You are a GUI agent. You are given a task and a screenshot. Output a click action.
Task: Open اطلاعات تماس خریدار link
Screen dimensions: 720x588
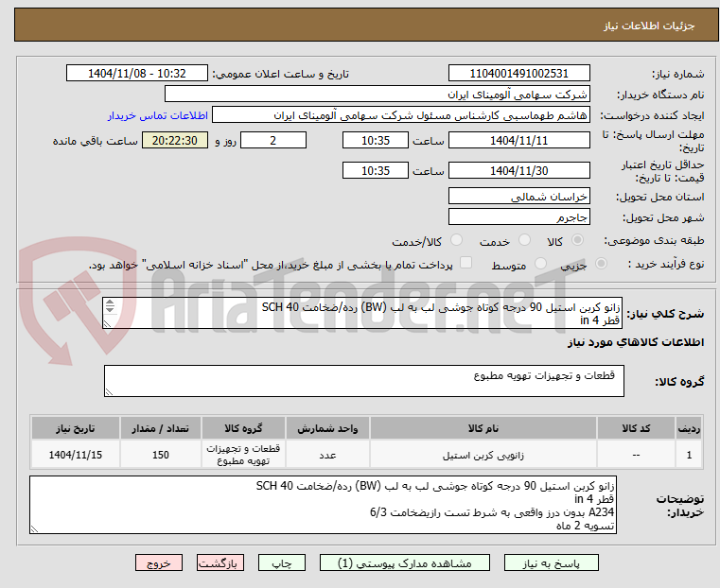click(x=158, y=115)
